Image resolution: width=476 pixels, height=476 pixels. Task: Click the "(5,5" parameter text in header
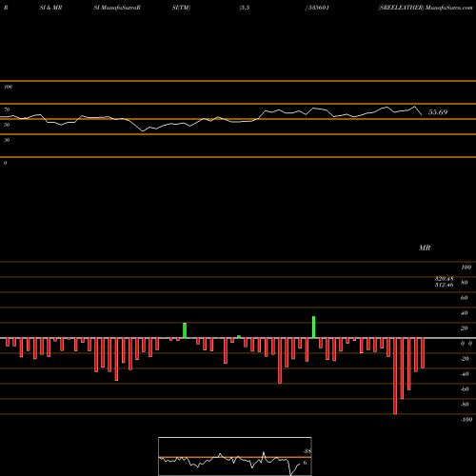245,8
